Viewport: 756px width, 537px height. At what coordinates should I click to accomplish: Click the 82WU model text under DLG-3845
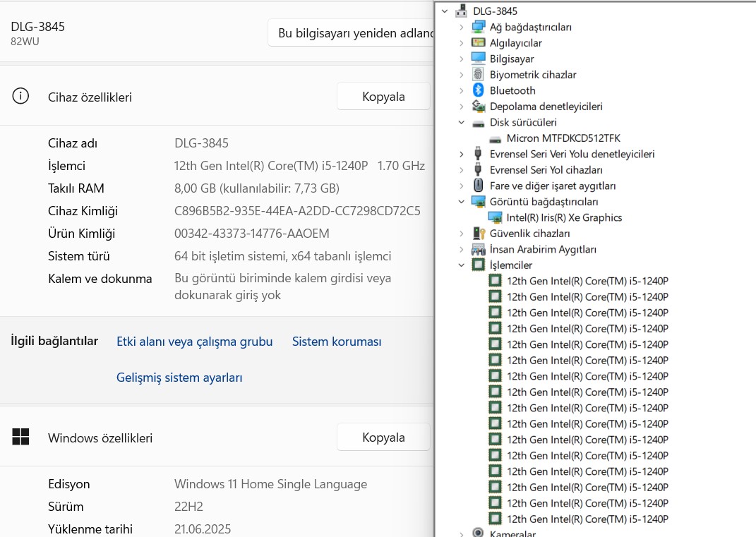coord(25,42)
